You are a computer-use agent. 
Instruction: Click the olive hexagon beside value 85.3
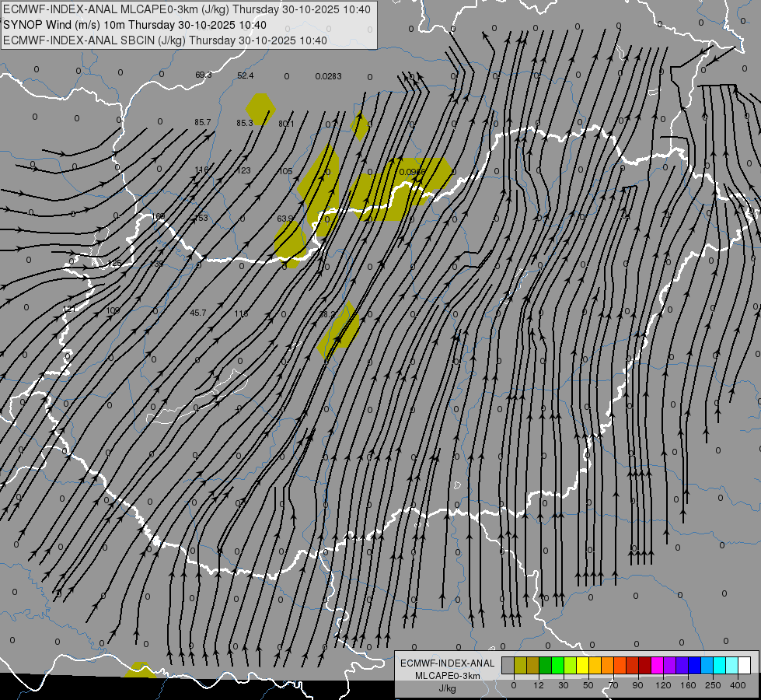pos(260,110)
